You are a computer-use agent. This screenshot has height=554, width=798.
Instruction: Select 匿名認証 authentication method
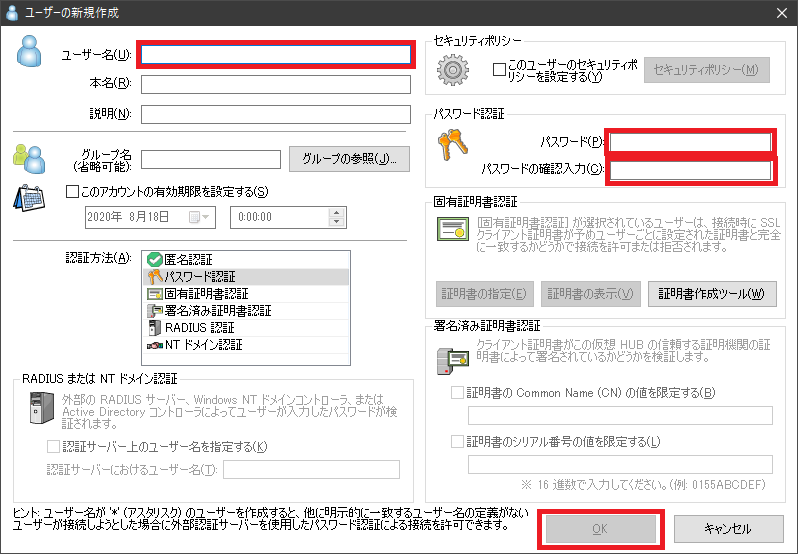coord(246,259)
